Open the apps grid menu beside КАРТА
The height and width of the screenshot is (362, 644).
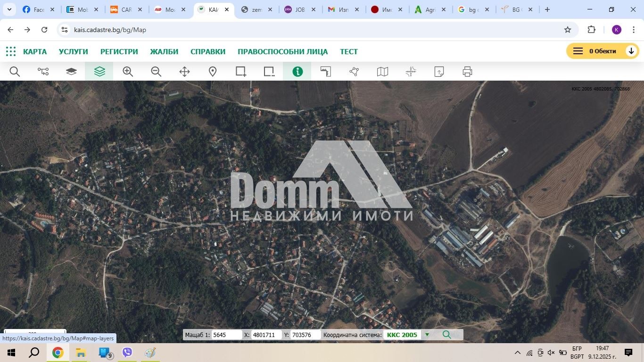click(10, 51)
